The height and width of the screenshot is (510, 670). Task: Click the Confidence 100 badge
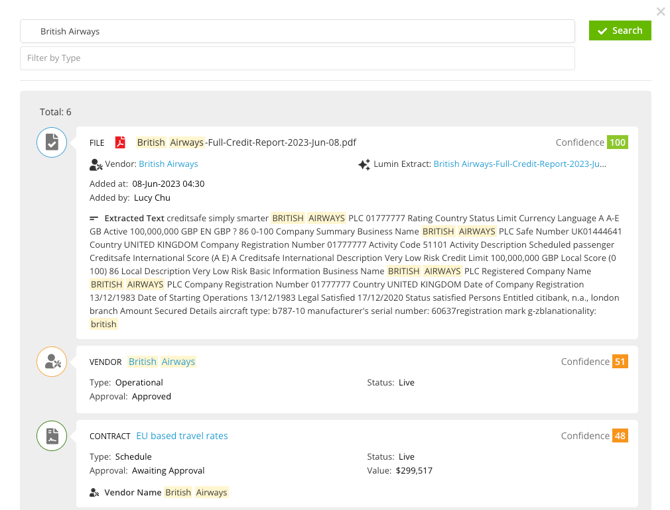point(617,143)
